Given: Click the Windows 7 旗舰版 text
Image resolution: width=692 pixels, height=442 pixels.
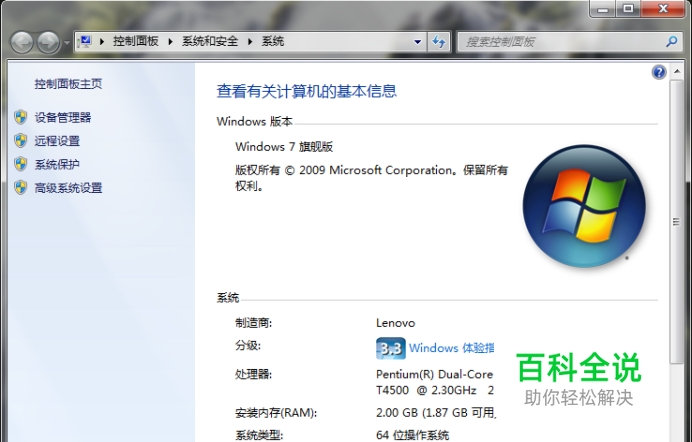Looking at the screenshot, I should [284, 146].
